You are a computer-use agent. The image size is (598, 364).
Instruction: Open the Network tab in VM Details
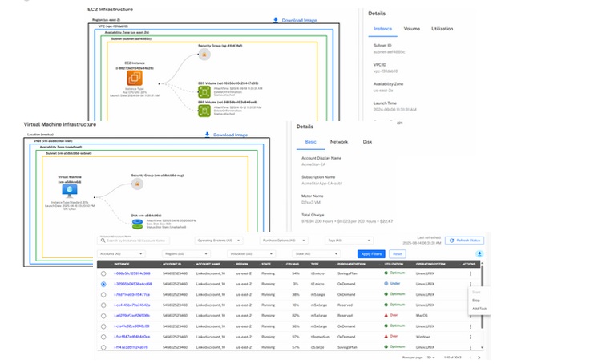click(339, 141)
